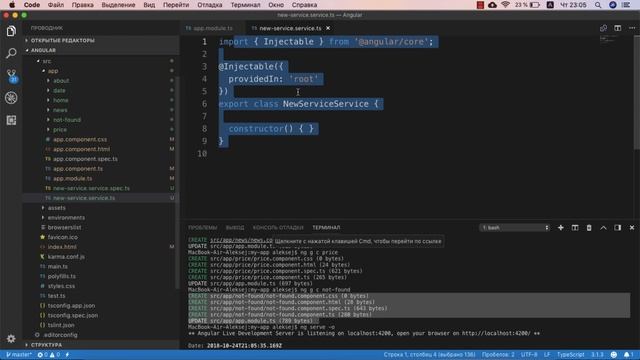Click the UTF-8 encoding in status bar
Image resolution: width=640 pixels, height=360 pixels.
pyautogui.click(x=529, y=355)
